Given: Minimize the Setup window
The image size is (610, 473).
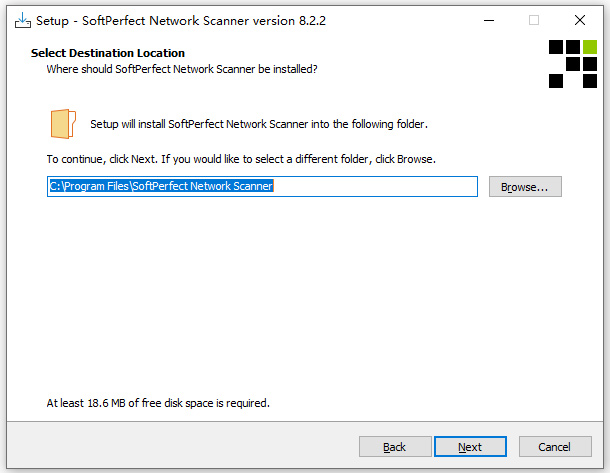Looking at the screenshot, I should [x=487, y=20].
